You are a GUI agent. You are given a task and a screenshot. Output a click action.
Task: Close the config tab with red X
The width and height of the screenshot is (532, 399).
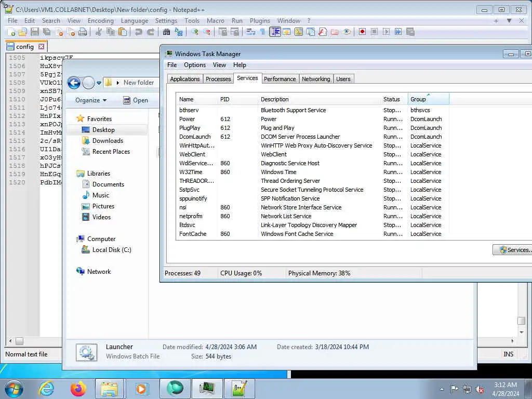[42, 46]
